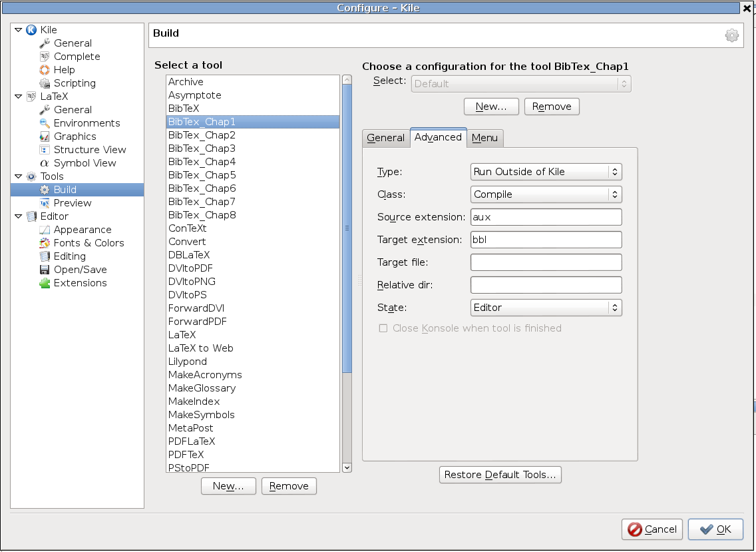Viewport: 756px width, 552px height.
Task: Collapse the Tools tree section
Action: pyautogui.click(x=19, y=176)
